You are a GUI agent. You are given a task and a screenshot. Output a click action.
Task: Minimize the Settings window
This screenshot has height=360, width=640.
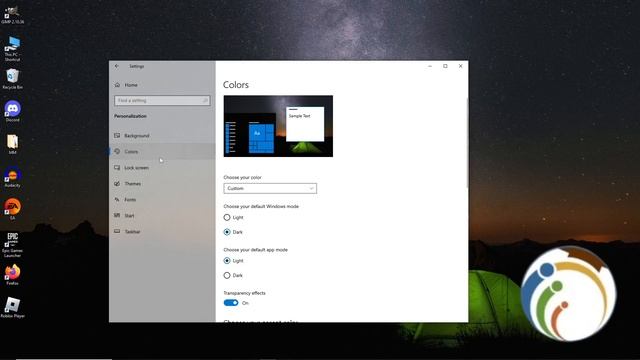pos(430,66)
